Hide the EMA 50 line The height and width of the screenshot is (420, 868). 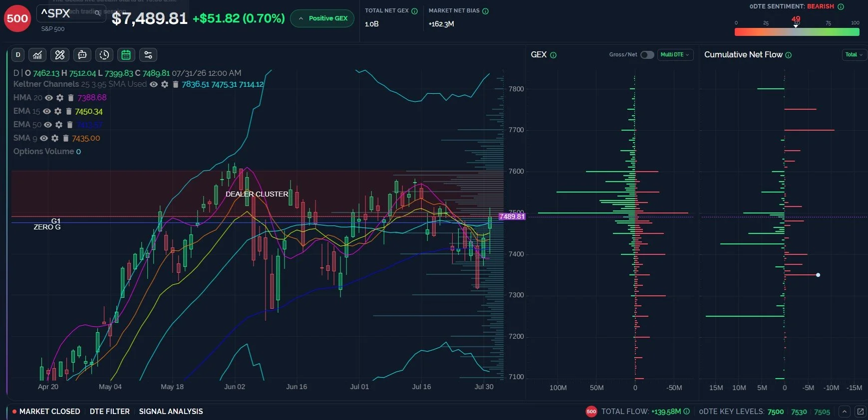point(48,125)
